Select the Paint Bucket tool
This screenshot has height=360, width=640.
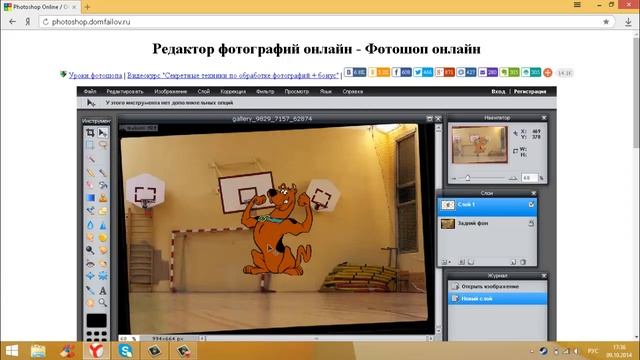tap(103, 185)
